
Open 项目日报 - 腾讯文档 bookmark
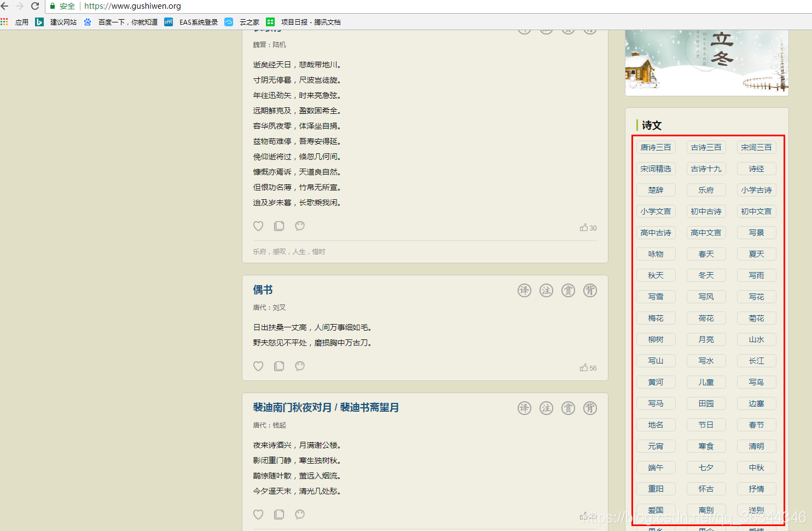304,22
